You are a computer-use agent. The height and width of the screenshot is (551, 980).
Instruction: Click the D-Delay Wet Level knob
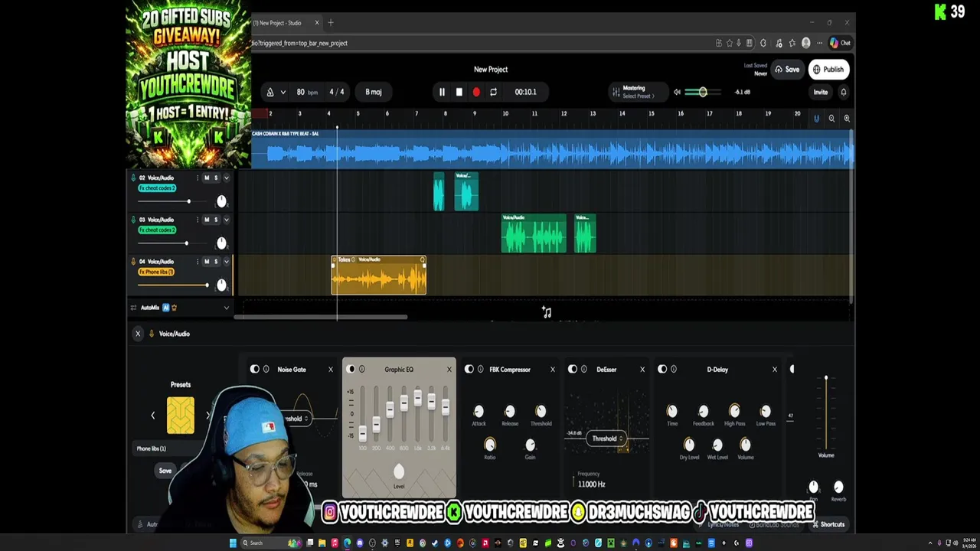click(717, 445)
